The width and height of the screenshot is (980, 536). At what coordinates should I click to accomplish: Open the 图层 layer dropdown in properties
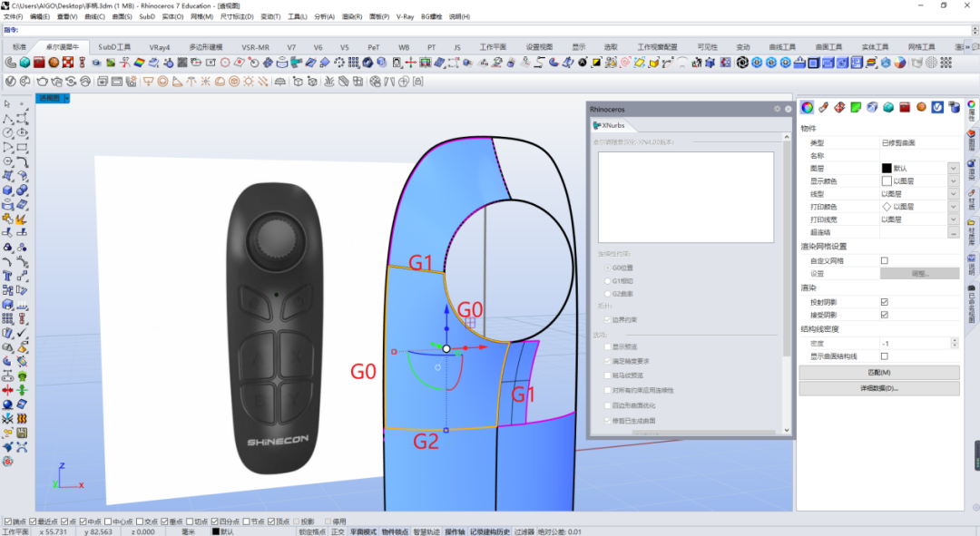point(953,168)
